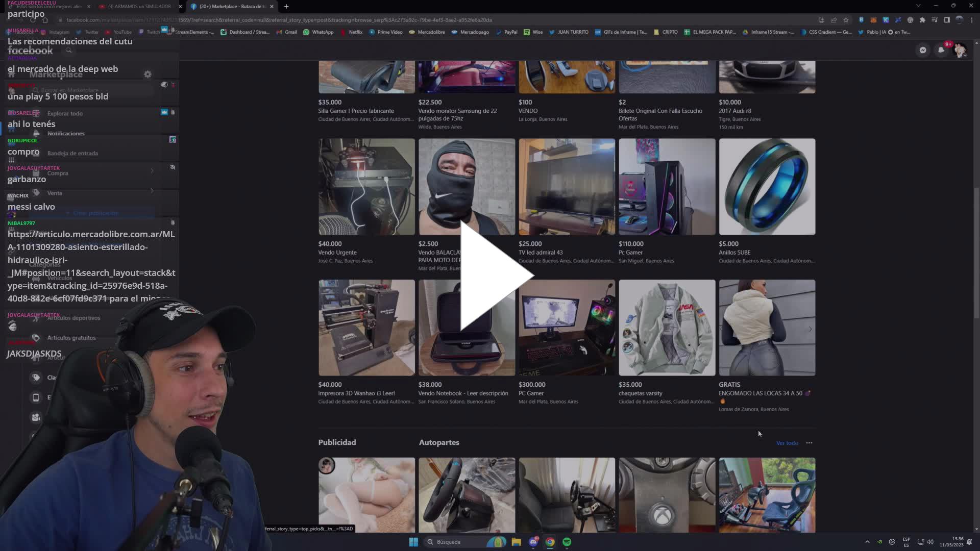
Task: Launch Spotify from the Windows taskbar
Action: coord(567,542)
